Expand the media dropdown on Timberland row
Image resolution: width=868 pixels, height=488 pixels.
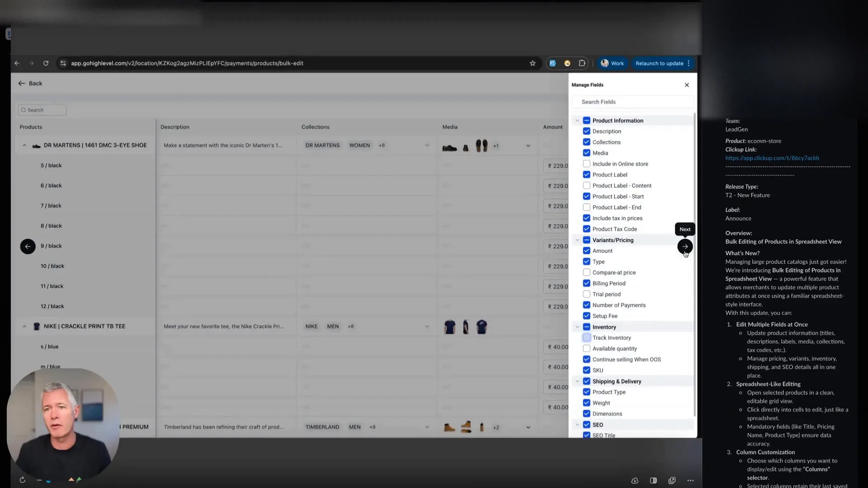point(528,427)
